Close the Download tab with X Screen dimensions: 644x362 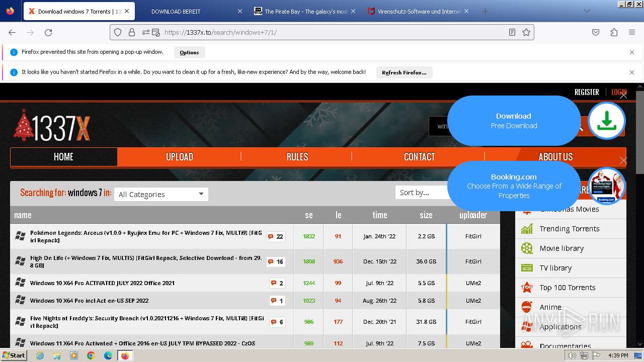126,11
